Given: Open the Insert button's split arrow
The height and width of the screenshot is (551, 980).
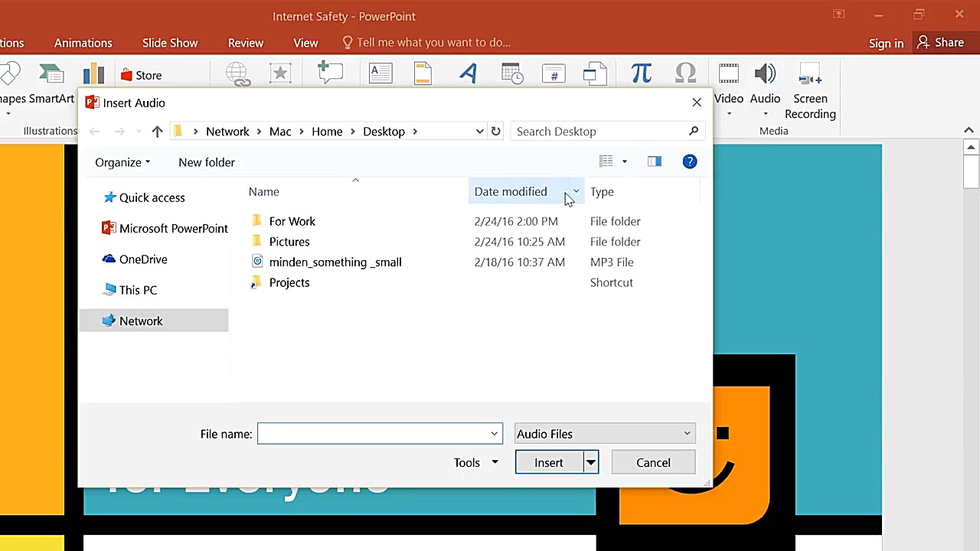Looking at the screenshot, I should pyautogui.click(x=591, y=462).
